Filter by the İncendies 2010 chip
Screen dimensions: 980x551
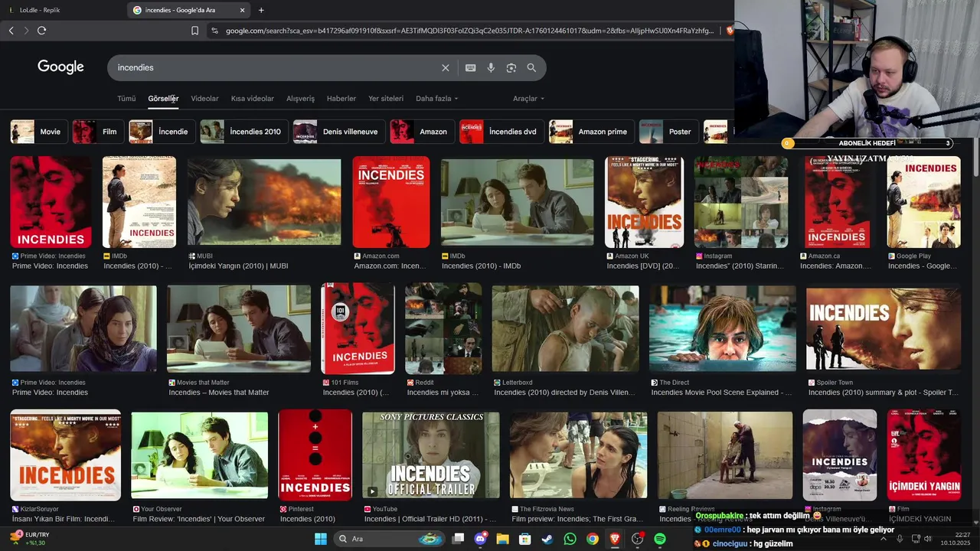click(244, 132)
